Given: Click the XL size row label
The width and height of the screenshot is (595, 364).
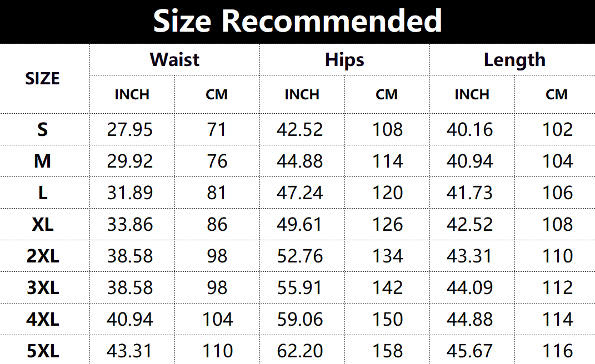Looking at the screenshot, I should pos(42,225).
